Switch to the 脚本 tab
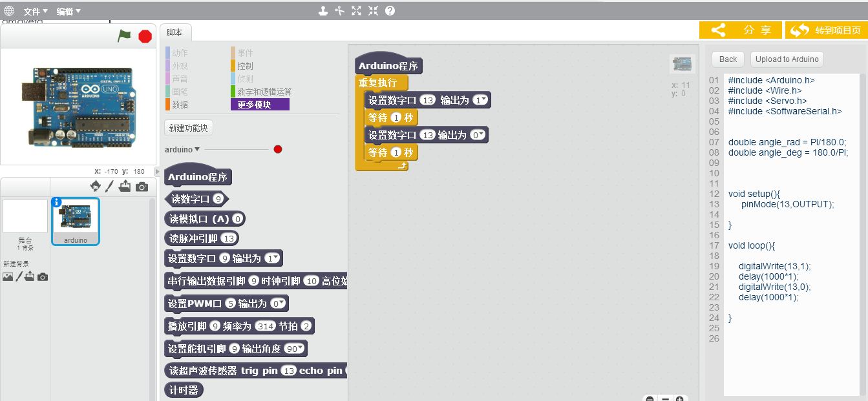The height and width of the screenshot is (401, 868). click(175, 32)
